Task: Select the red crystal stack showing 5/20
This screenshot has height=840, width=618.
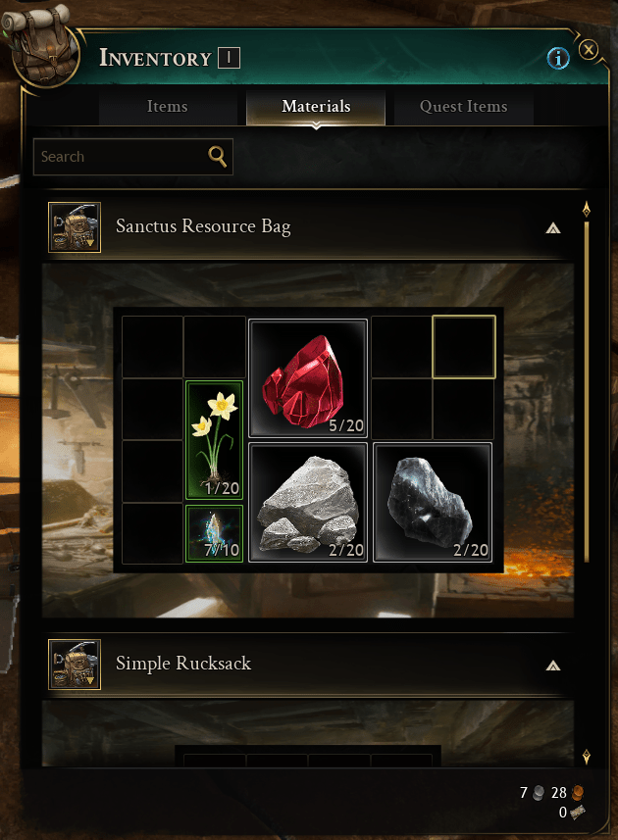Action: point(308,377)
